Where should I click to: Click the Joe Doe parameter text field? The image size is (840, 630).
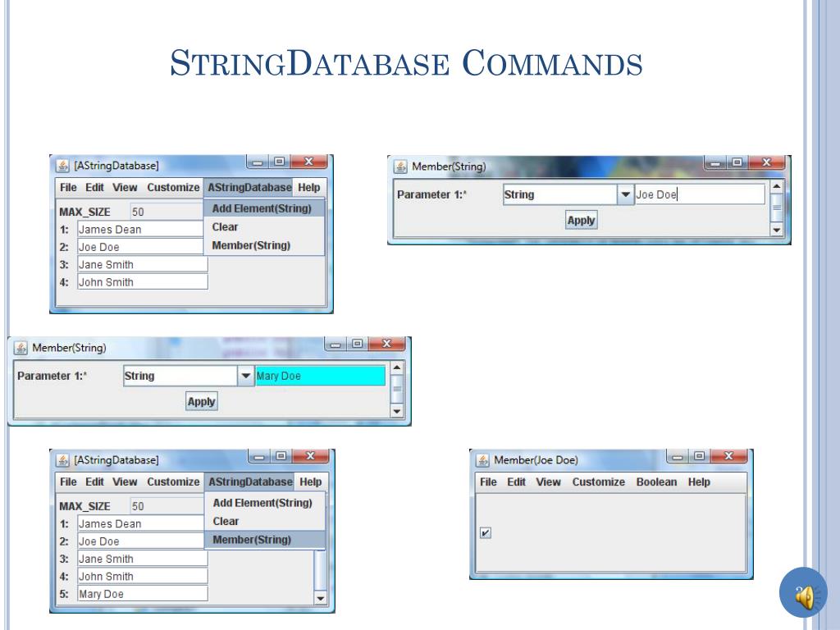[700, 194]
